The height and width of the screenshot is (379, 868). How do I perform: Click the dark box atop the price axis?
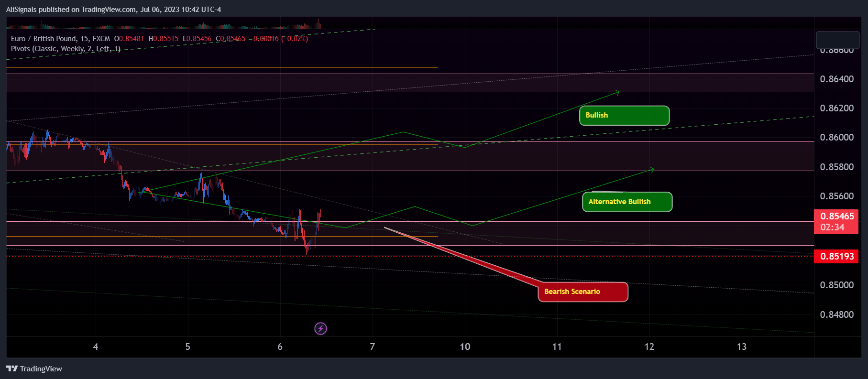point(837,40)
